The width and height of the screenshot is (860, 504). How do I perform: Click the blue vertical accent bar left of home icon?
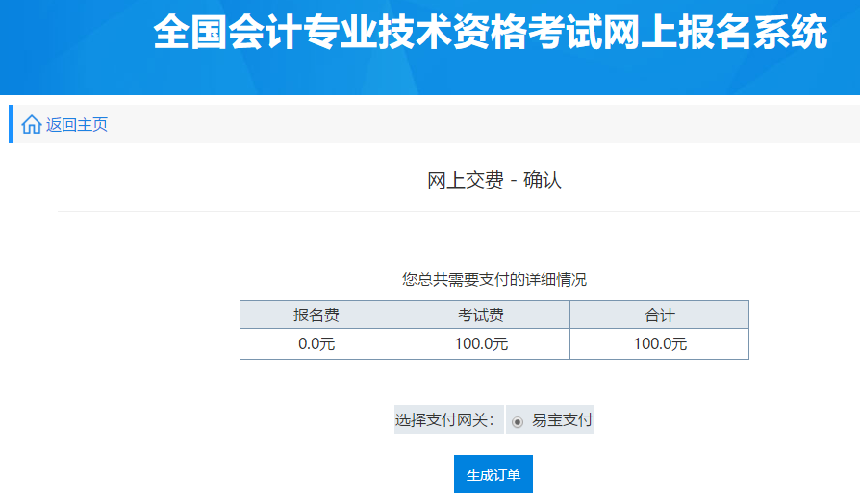click(11, 124)
